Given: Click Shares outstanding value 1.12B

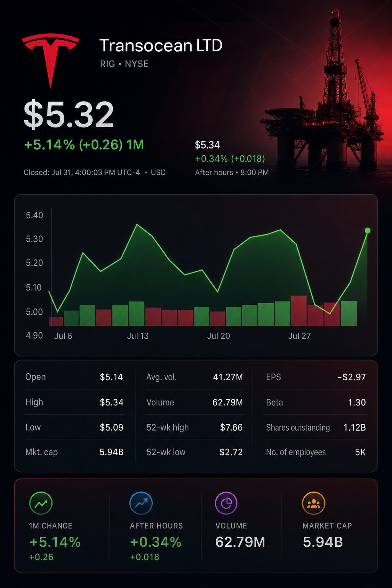Looking at the screenshot, I should pyautogui.click(x=354, y=428).
